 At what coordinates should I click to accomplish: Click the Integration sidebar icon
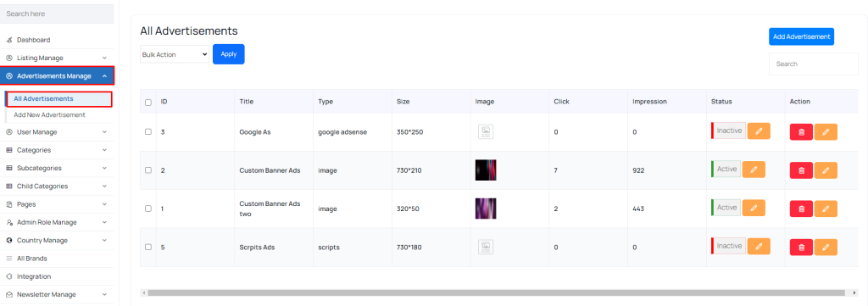coord(8,276)
